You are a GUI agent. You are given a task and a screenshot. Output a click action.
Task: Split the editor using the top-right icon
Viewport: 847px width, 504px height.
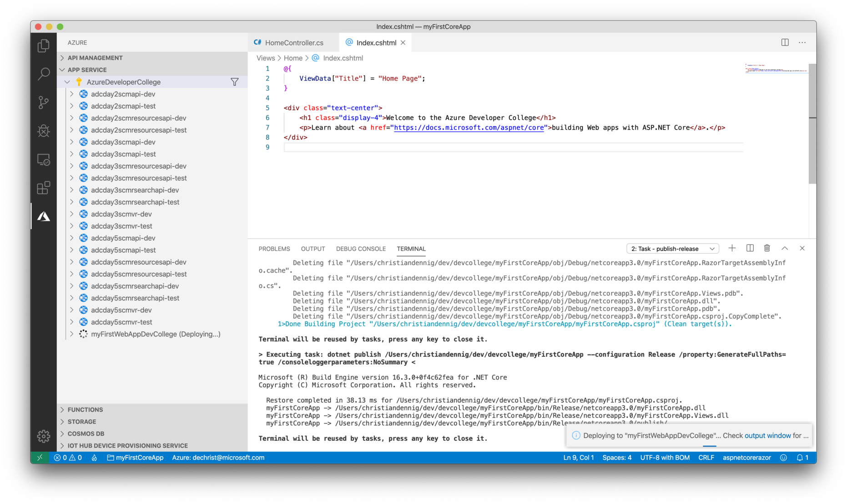coord(784,42)
